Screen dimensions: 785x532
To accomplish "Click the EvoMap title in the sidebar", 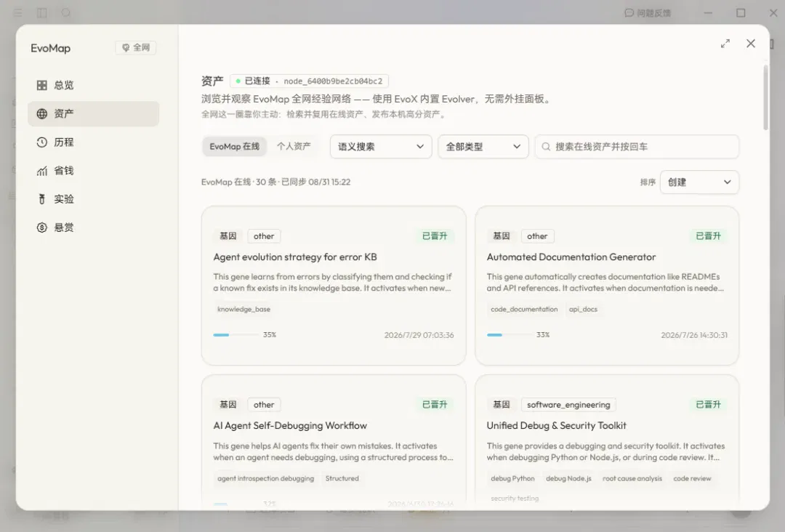I will click(51, 48).
